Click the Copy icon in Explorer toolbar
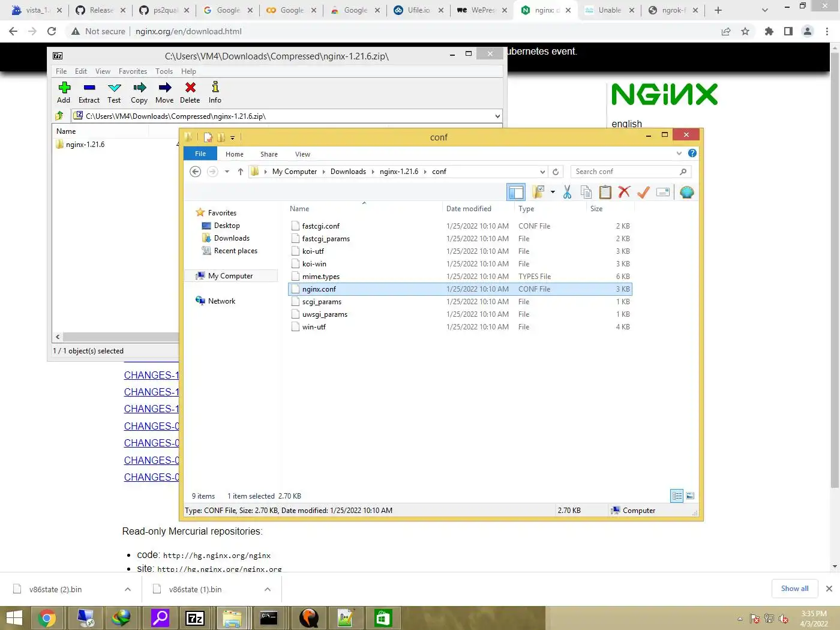This screenshot has height=630, width=840. tap(586, 192)
